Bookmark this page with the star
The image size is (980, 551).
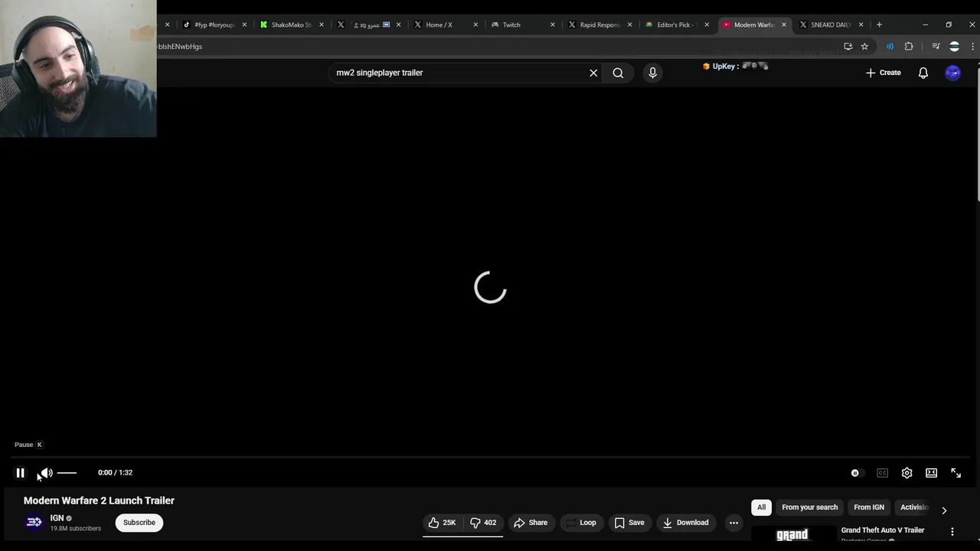(x=864, y=47)
